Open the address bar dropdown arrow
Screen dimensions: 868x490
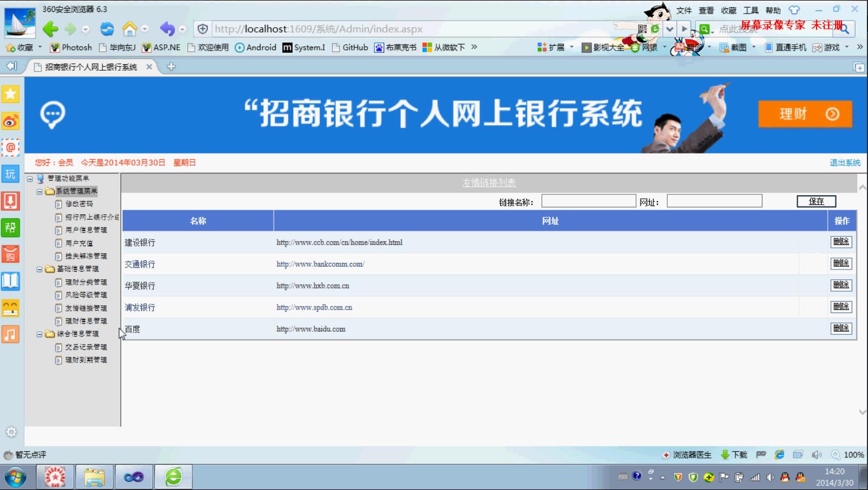click(670, 29)
